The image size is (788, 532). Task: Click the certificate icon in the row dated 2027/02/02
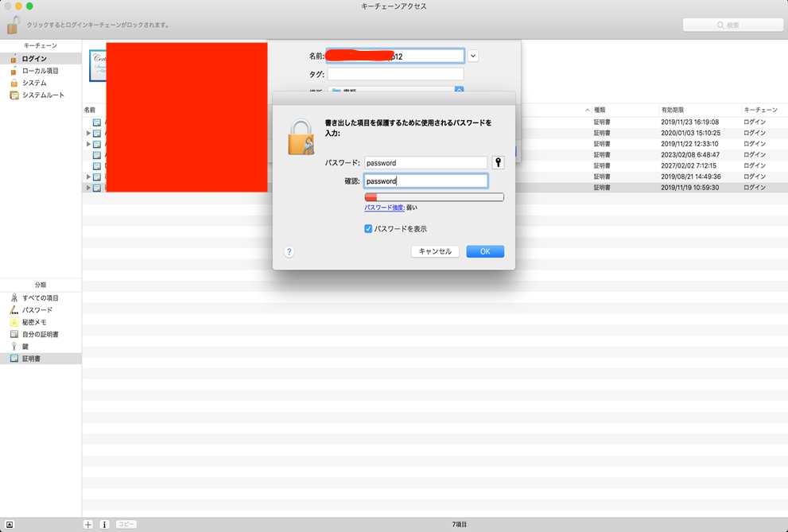click(x=97, y=165)
